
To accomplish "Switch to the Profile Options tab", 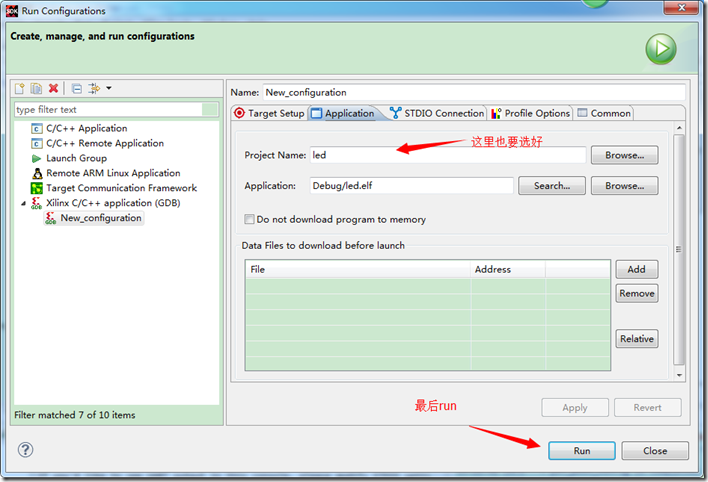I will pyautogui.click(x=530, y=113).
